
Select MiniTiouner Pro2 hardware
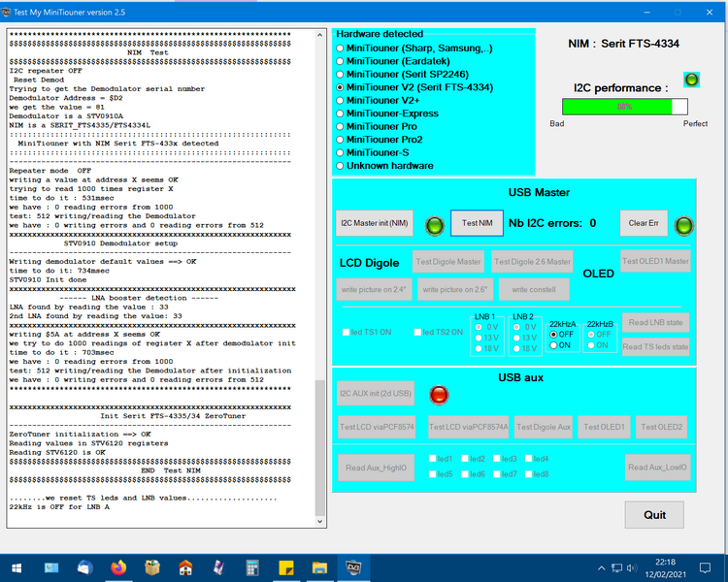[380, 140]
